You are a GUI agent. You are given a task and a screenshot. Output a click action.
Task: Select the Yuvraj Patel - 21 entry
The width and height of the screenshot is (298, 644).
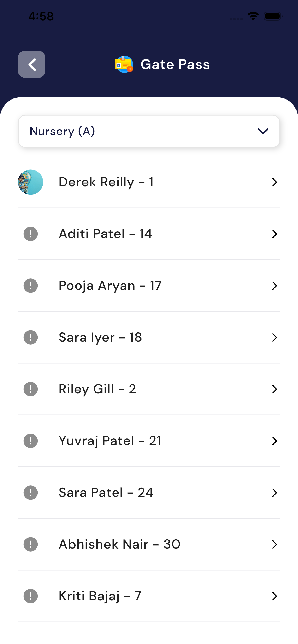pyautogui.click(x=110, y=441)
